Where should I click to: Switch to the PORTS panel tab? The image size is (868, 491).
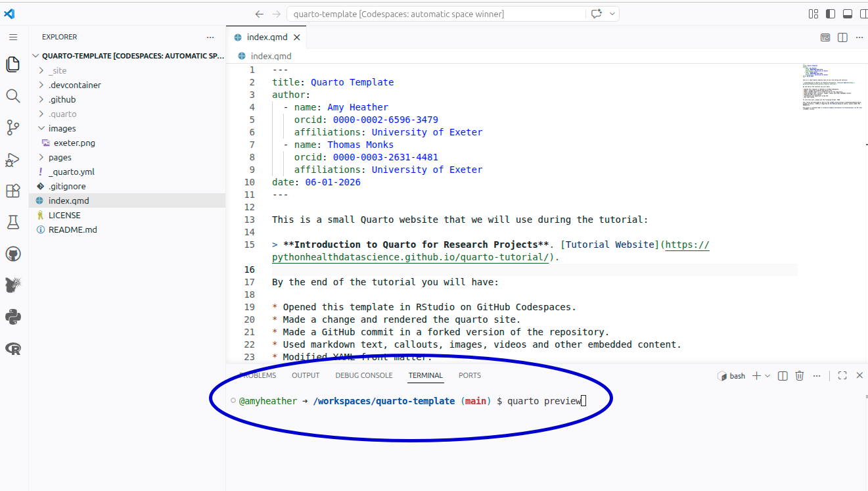click(x=470, y=375)
